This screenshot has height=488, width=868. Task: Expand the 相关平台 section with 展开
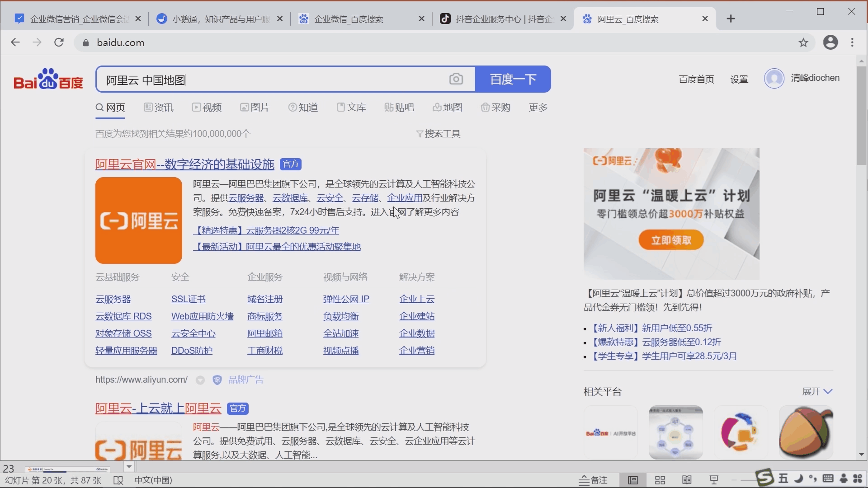tap(817, 391)
